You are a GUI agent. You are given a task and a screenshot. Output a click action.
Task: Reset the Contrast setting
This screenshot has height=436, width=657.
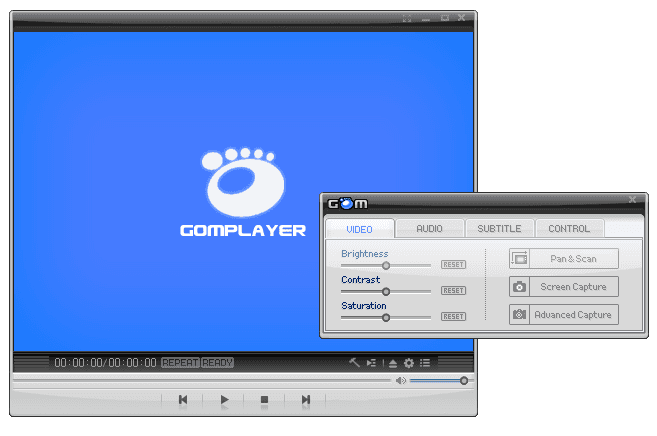453,291
